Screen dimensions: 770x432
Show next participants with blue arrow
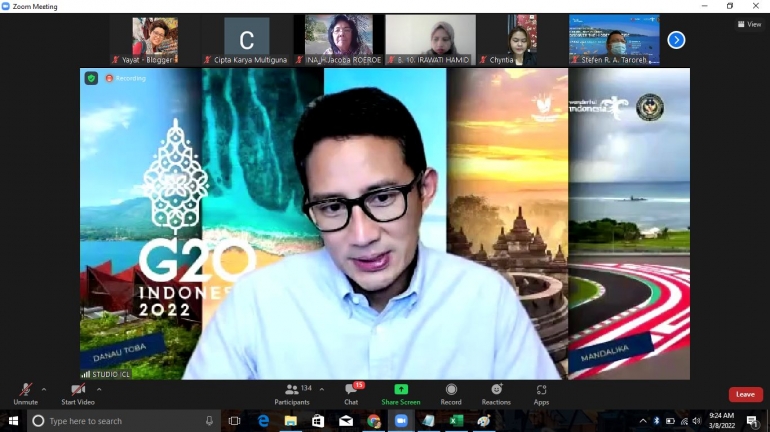pos(676,40)
